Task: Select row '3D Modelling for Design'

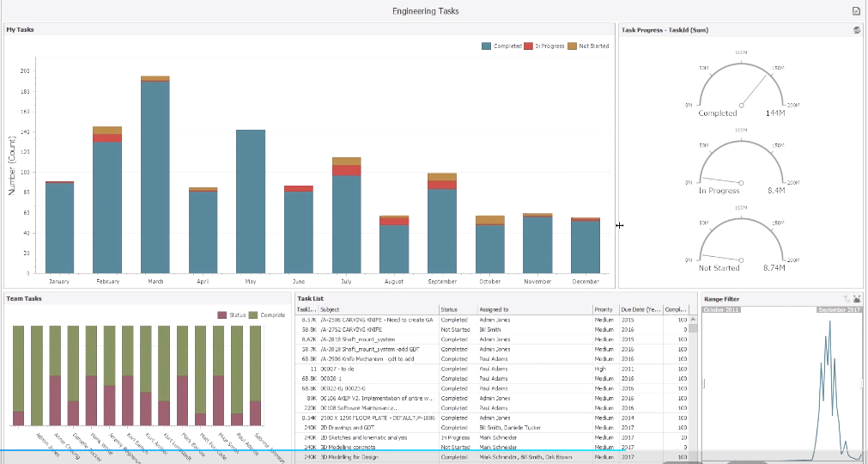Action: point(492,457)
